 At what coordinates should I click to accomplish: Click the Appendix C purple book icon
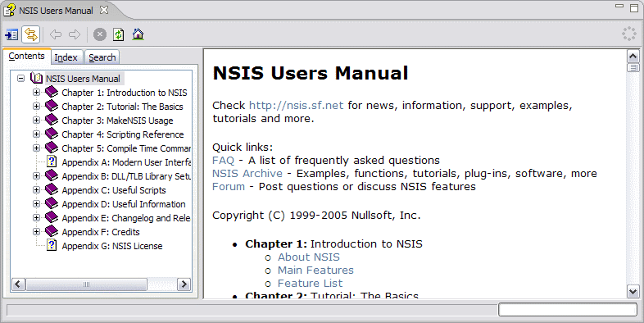(52, 190)
